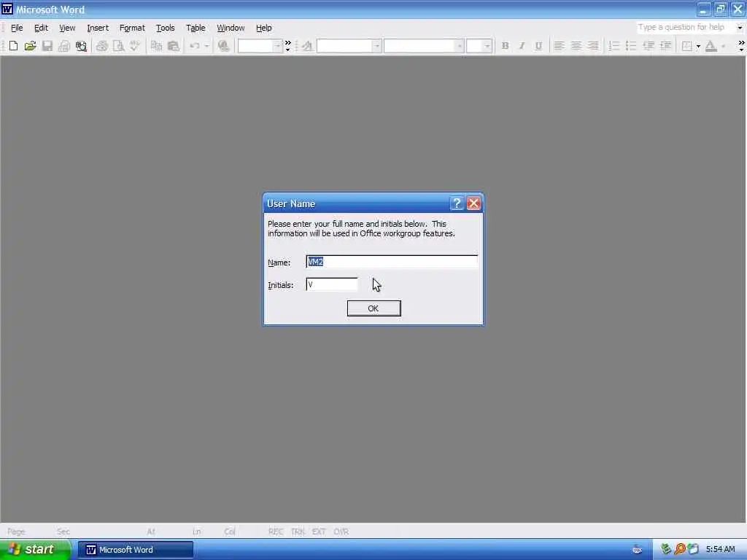Click the Insert Hyperlink globe icon
747x560 pixels.
tap(223, 46)
